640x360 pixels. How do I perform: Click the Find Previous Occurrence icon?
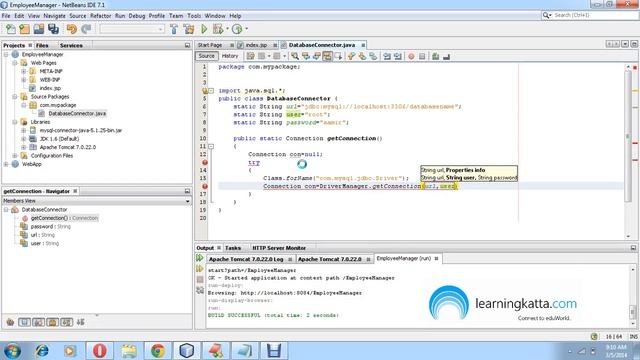click(306, 56)
